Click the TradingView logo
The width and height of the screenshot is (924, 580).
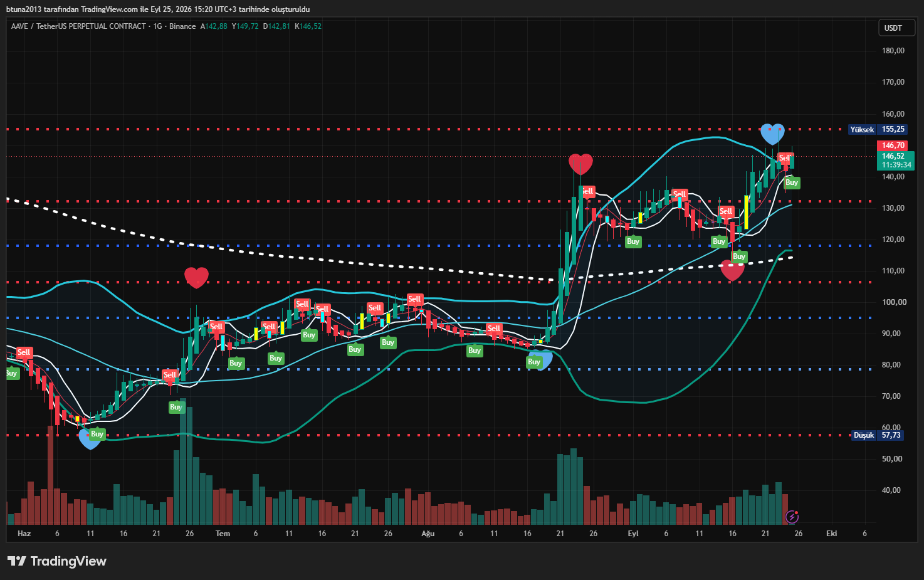click(x=57, y=561)
